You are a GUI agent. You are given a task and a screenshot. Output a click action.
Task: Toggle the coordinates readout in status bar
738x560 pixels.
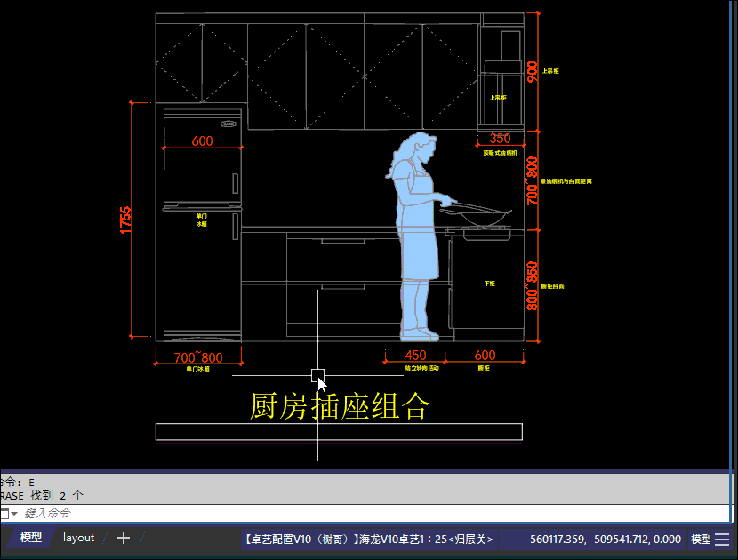(604, 540)
